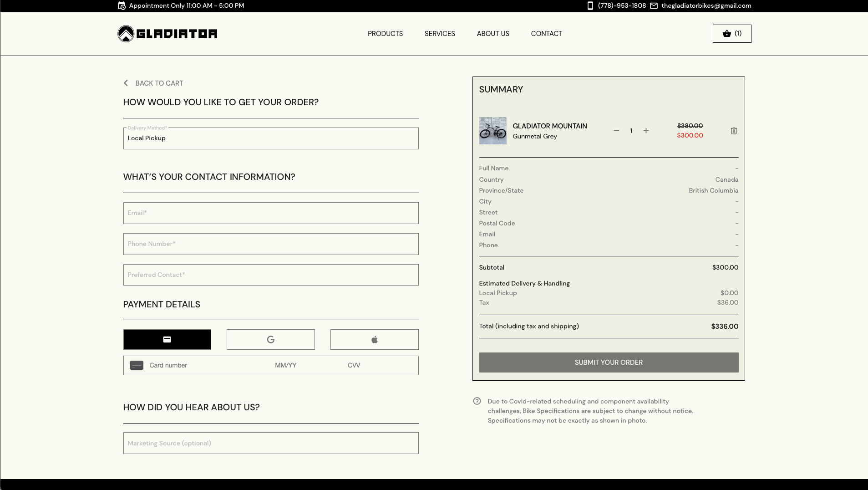The image size is (868, 490).
Task: Open the Products menu
Action: click(385, 34)
